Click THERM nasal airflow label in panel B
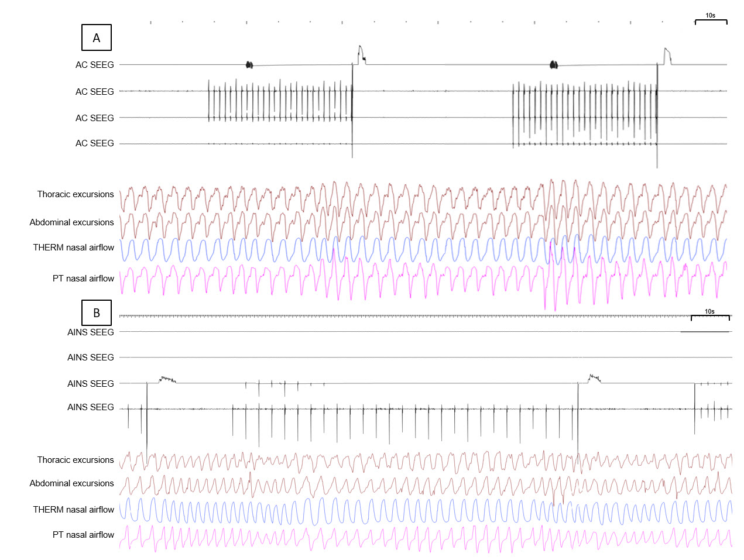This screenshot has width=744, height=560. coord(73,510)
